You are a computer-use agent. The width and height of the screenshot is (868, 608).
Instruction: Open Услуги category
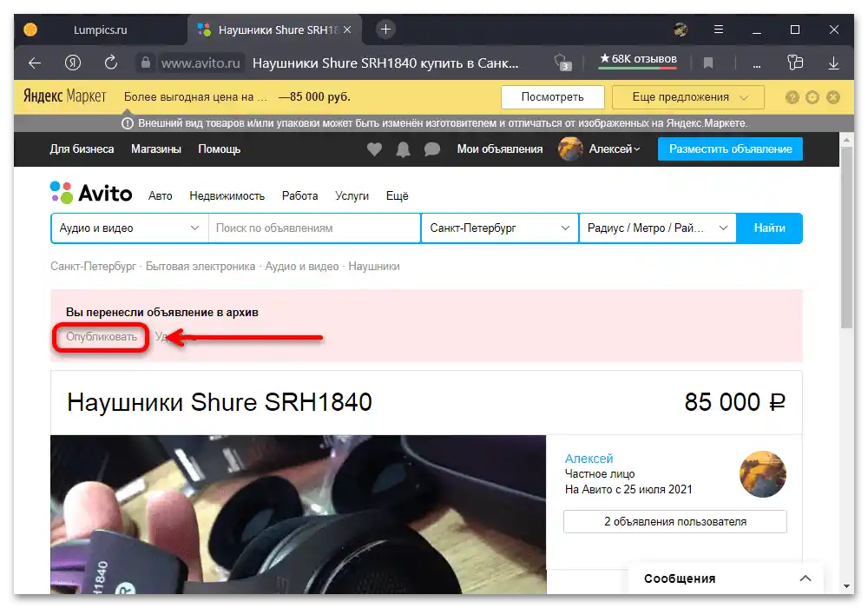[x=352, y=196]
